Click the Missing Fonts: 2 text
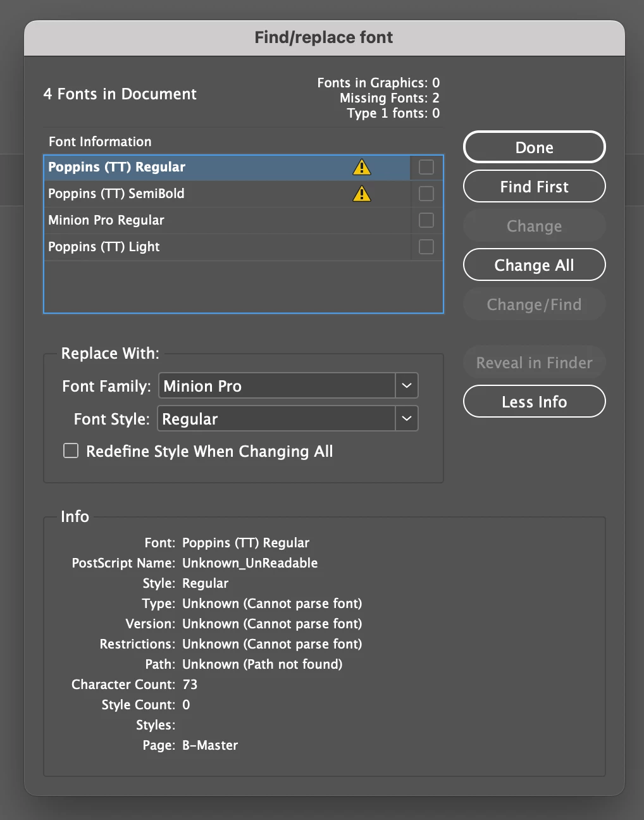 pos(390,98)
